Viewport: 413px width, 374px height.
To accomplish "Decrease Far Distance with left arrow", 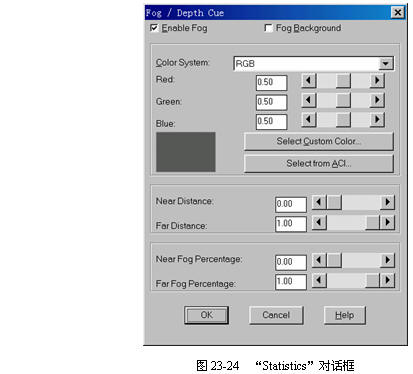I will [x=319, y=222].
